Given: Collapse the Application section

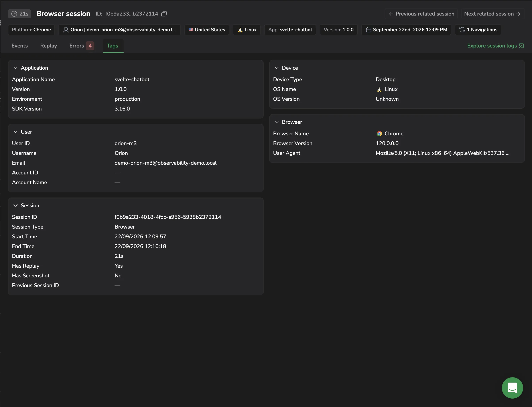Looking at the screenshot, I should (16, 68).
